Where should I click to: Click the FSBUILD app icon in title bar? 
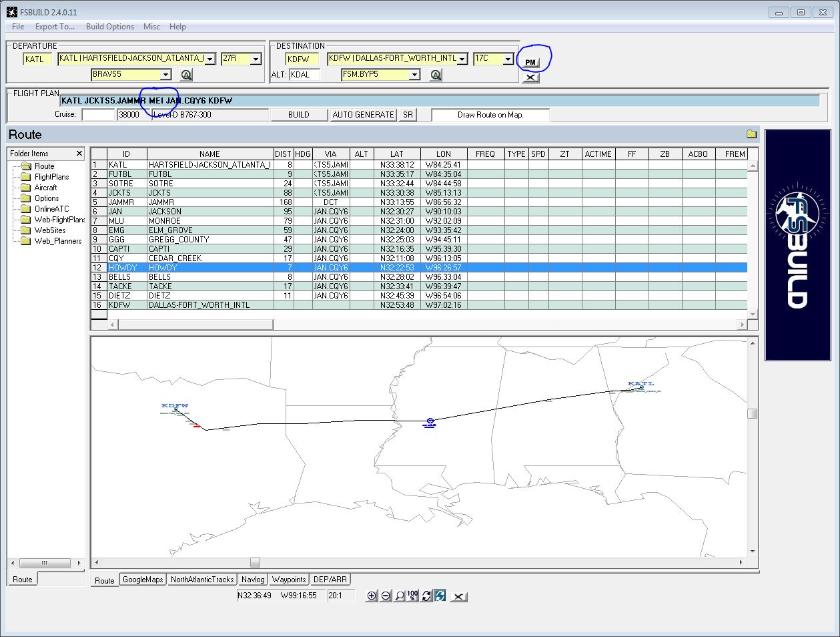[12, 12]
